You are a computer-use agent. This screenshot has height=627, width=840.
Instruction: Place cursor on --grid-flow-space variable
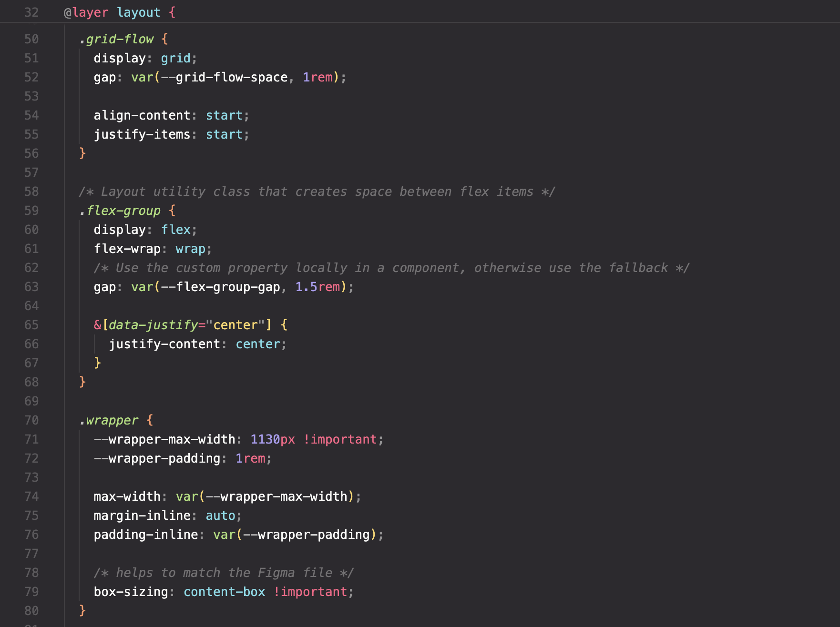point(224,77)
